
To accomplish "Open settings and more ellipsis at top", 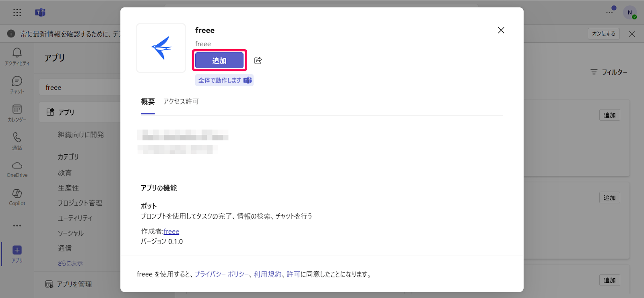I will tap(610, 12).
